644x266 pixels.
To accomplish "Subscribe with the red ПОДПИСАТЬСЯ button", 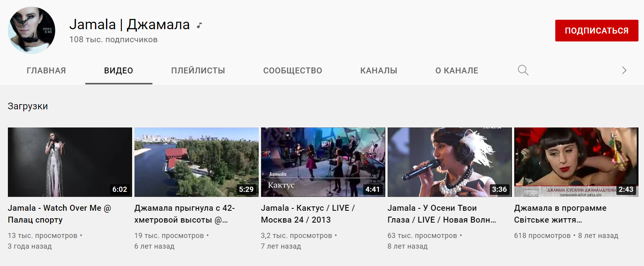I will 597,30.
